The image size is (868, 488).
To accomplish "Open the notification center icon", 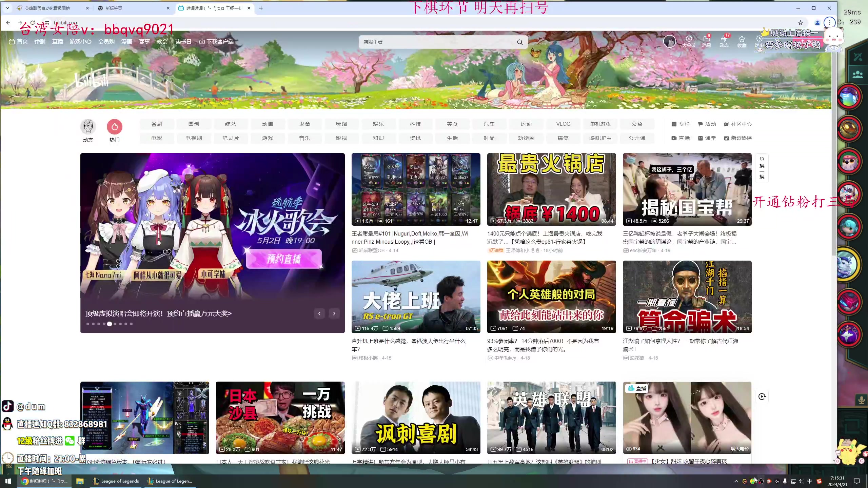I will coord(857,481).
